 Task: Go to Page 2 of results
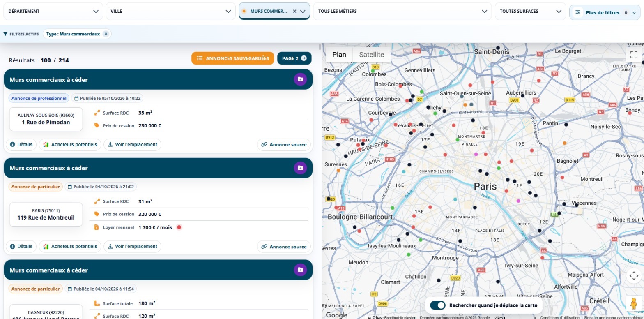coord(294,58)
